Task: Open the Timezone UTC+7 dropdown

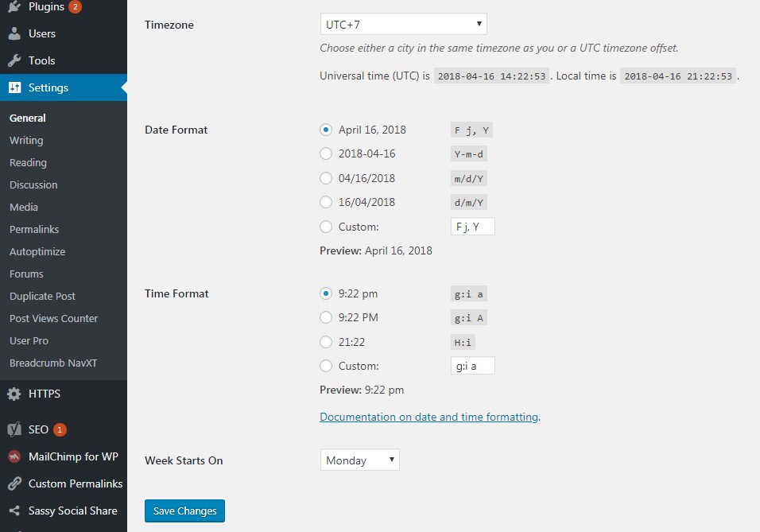Action: [x=403, y=25]
